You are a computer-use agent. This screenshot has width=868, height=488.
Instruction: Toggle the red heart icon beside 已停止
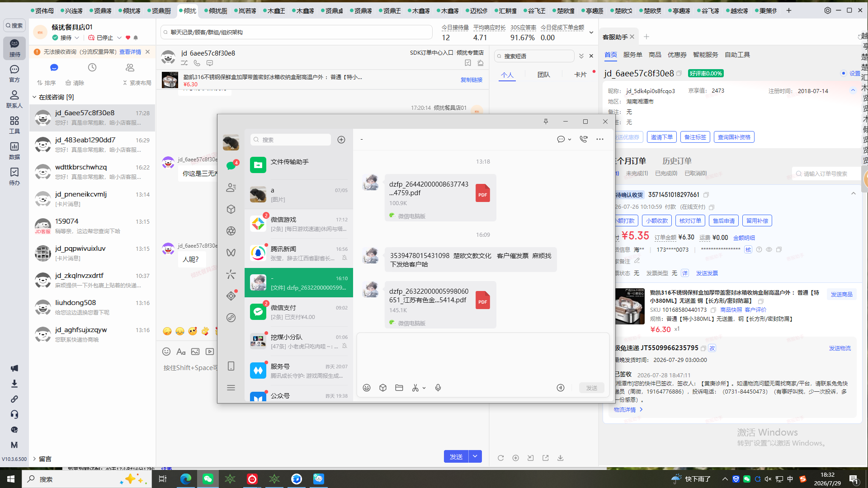point(128,38)
